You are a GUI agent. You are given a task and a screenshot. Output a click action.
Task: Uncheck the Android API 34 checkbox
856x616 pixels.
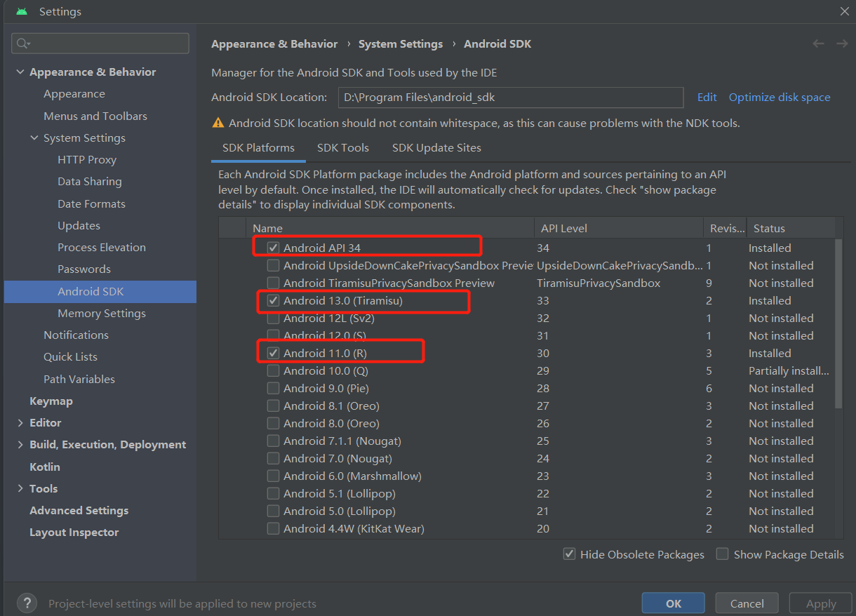[273, 248]
